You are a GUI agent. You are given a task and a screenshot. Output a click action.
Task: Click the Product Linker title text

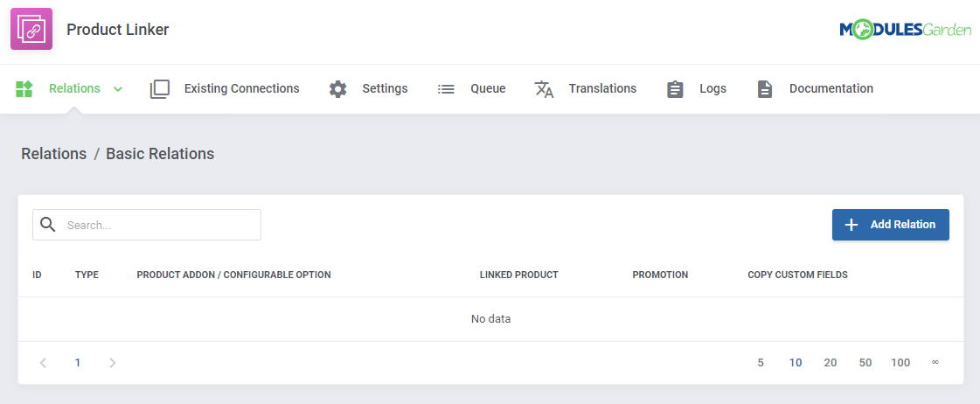click(118, 30)
